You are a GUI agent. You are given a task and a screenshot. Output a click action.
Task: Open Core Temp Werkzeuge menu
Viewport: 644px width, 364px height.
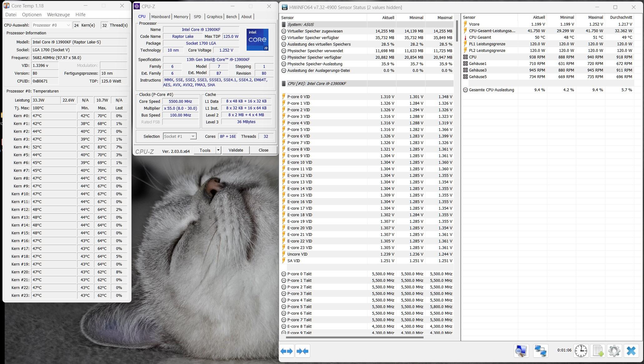coord(58,15)
